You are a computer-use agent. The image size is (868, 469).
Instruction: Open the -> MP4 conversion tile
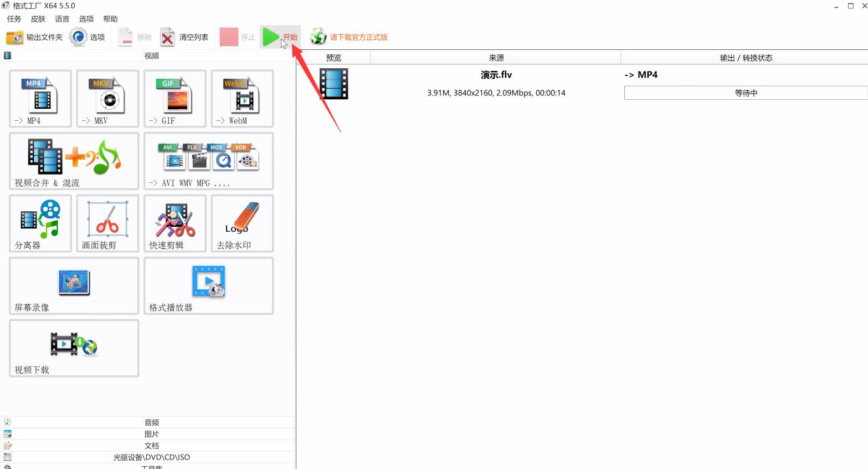(x=40, y=99)
